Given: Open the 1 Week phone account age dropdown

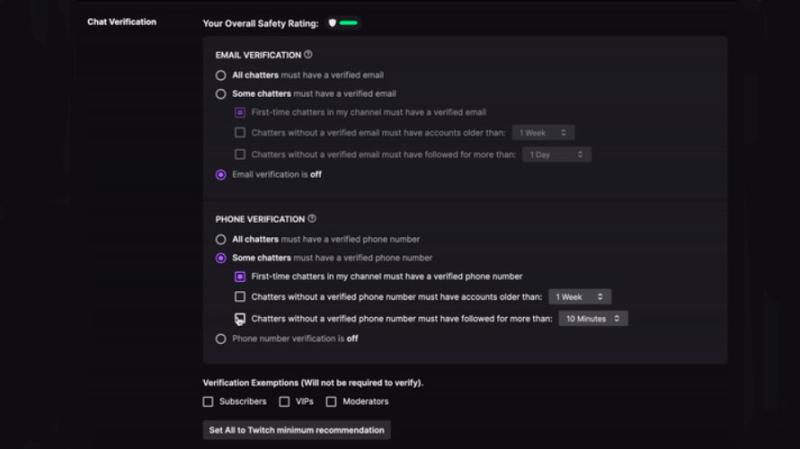Looking at the screenshot, I should coord(580,297).
